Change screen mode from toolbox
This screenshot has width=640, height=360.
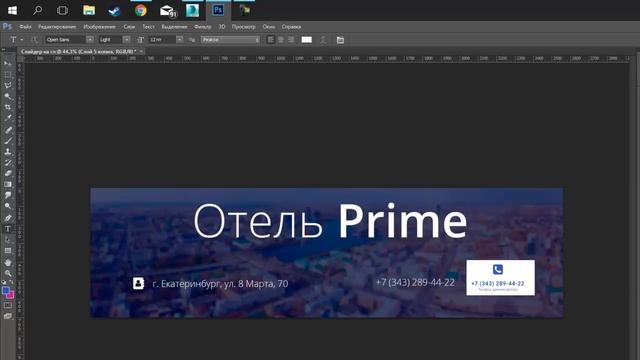coord(8,316)
